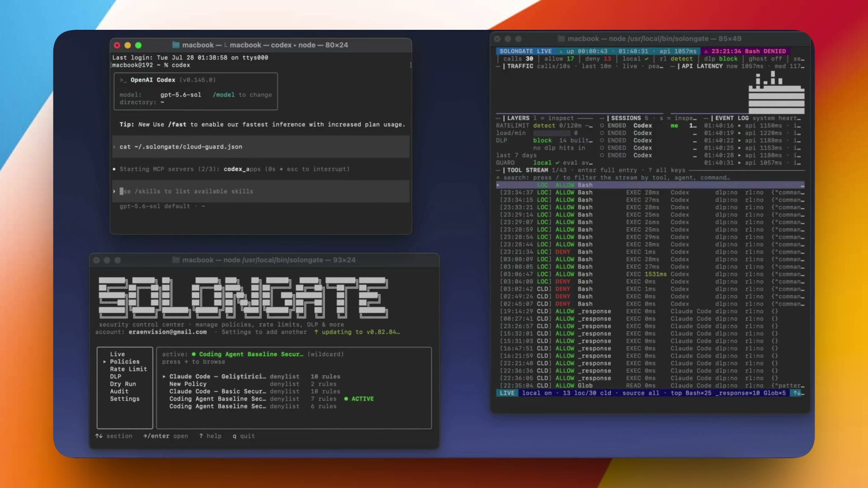Close the Codex terminal window with the red button
Screen dimensions: 868x488
point(117,45)
